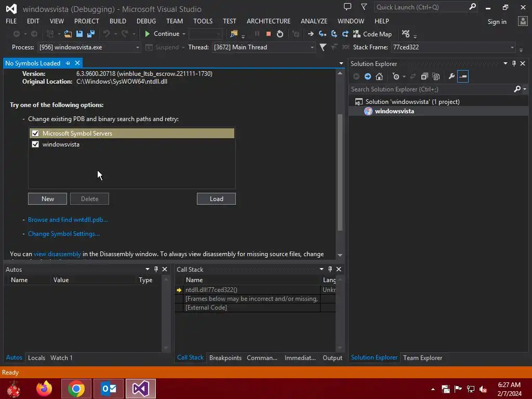Switch to the Breakpoints tab

pyautogui.click(x=225, y=357)
